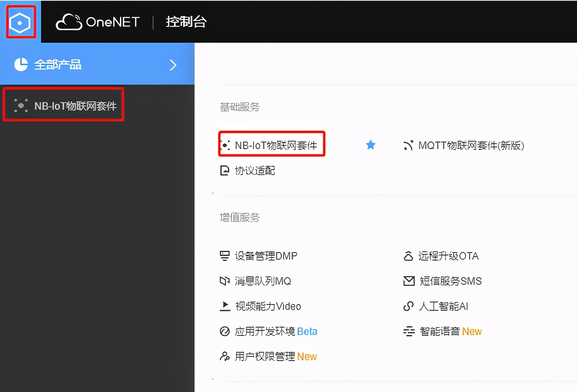Toggle the blue favorite star beside NB-IoT
This screenshot has width=577, height=392.
pos(371,144)
